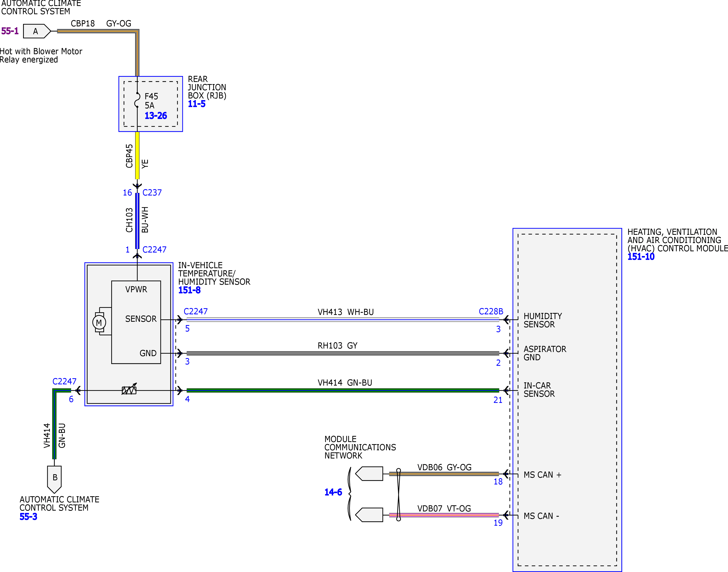Click the gray RH103 GY wire
This screenshot has width=728, height=572.
click(343, 353)
